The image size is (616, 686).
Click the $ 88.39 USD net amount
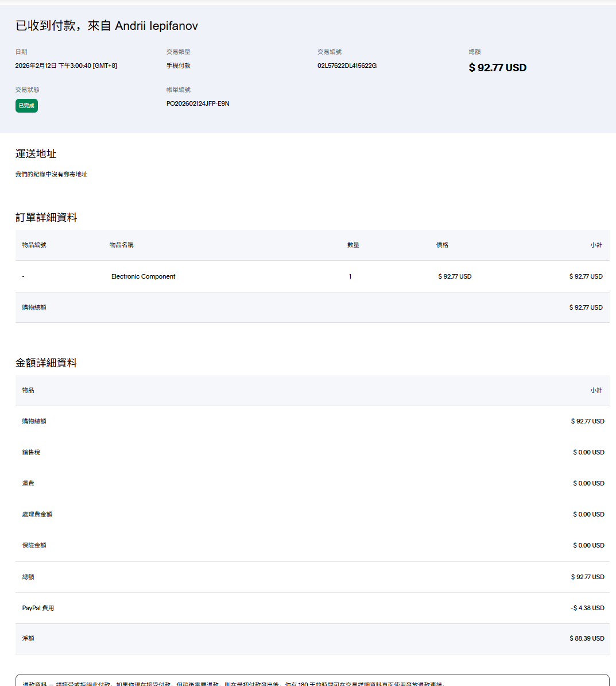(x=587, y=638)
